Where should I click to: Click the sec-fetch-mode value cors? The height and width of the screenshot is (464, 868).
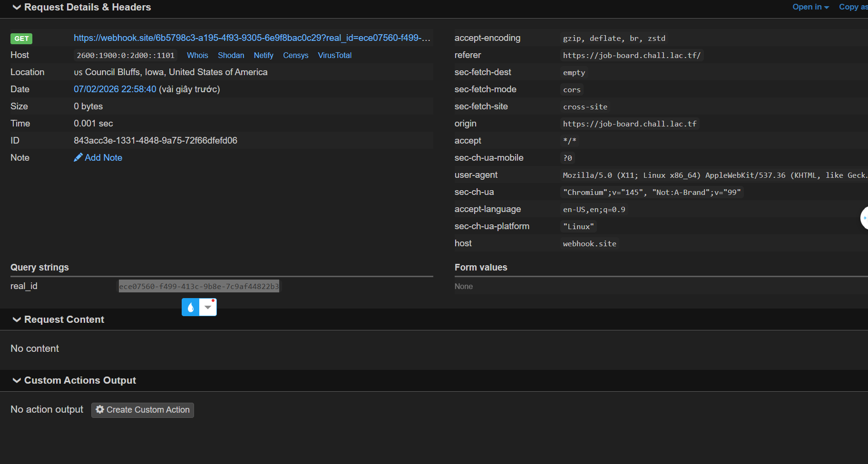(572, 89)
